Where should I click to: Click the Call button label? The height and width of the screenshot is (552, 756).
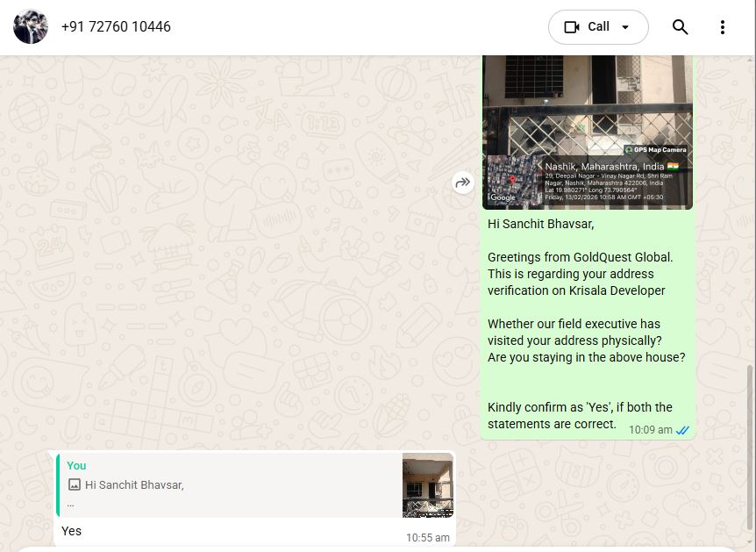(x=599, y=27)
